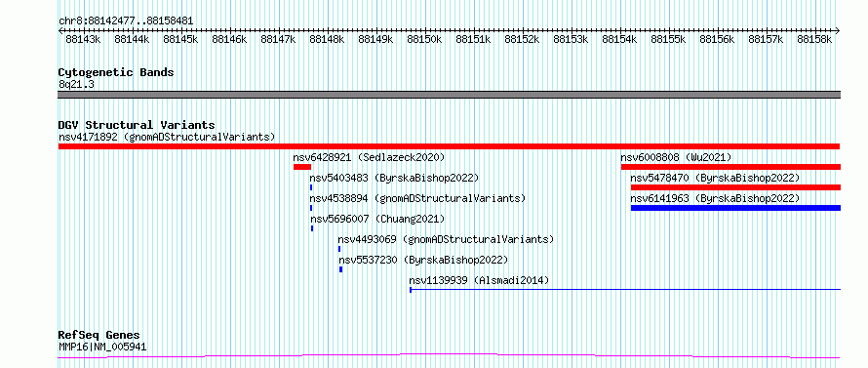Image resolution: width=868 pixels, height=368 pixels.
Task: Click the red nsv5478470 variant bar
Action: 735,187
